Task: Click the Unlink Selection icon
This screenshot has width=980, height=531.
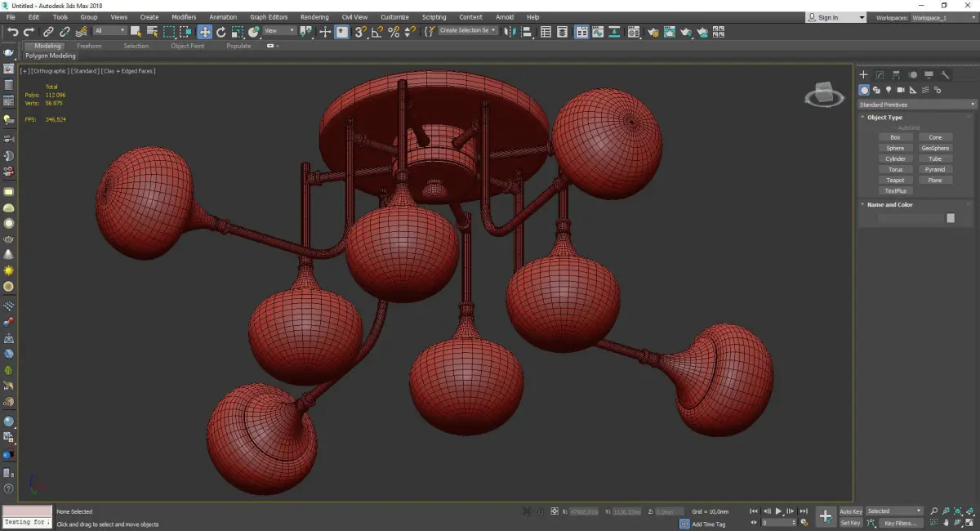Action: [65, 32]
